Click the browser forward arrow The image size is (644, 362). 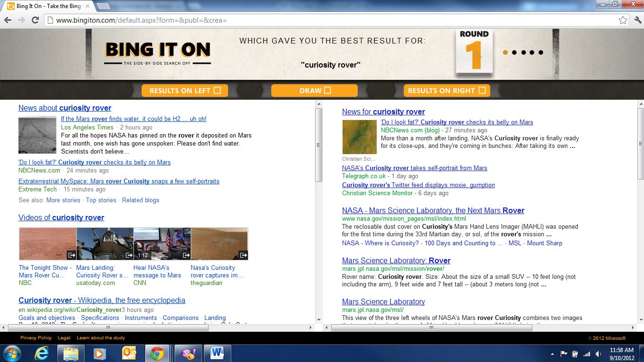click(21, 20)
